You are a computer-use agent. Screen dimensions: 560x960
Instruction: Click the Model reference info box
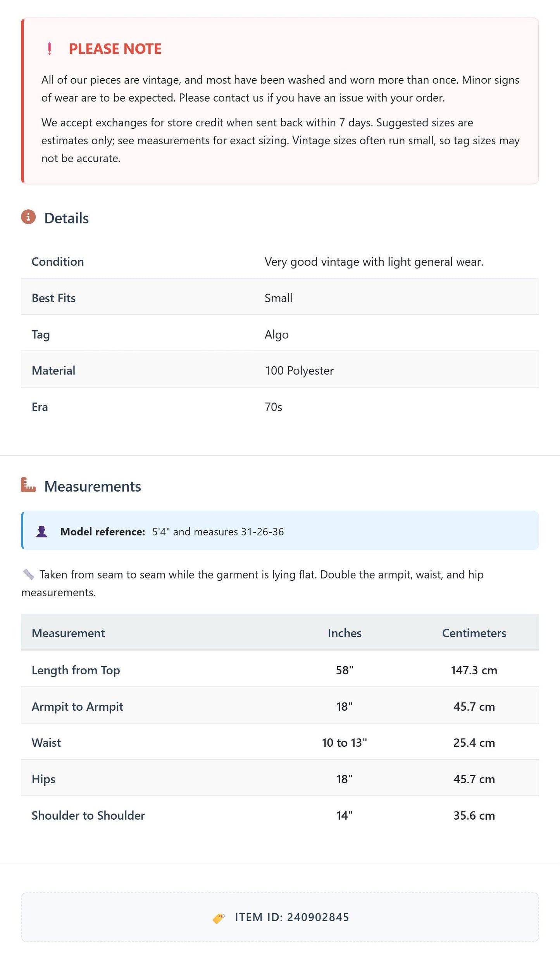click(280, 531)
